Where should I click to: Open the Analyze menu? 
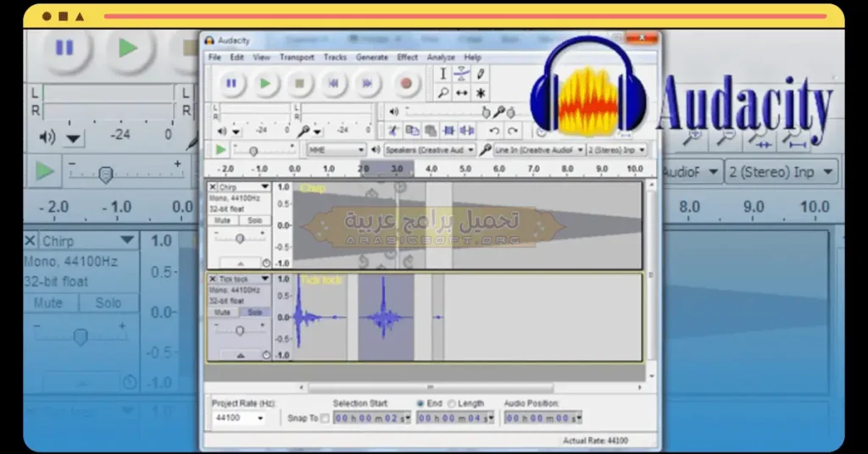point(441,57)
